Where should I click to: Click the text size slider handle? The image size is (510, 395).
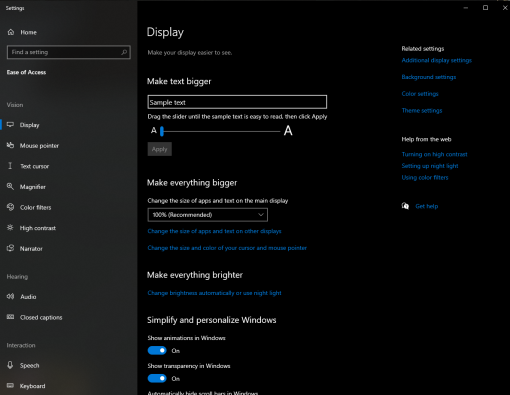click(162, 131)
